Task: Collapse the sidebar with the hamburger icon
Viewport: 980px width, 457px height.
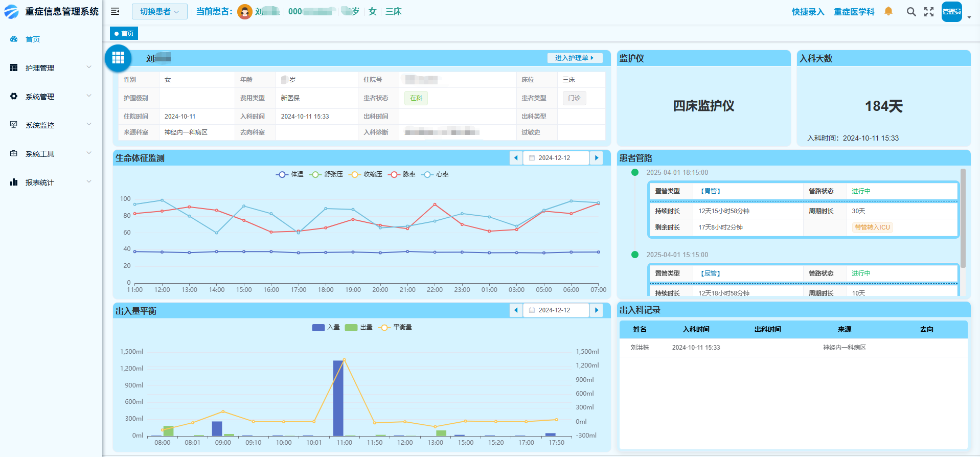Action: [115, 11]
